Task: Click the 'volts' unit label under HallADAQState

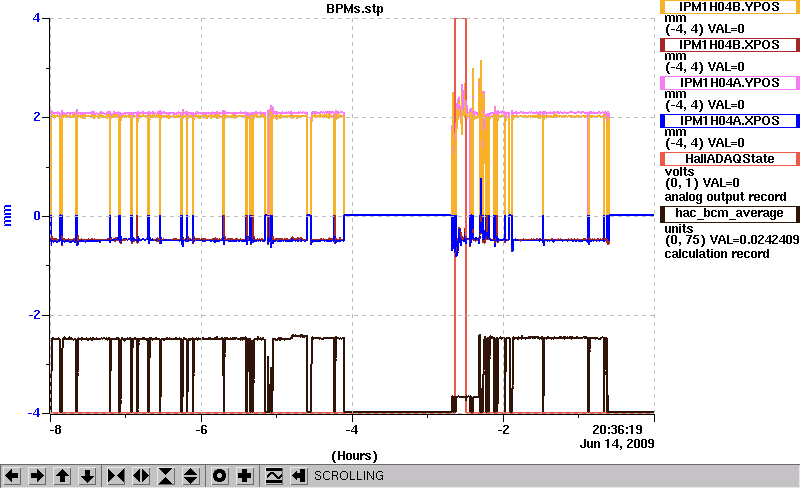Action: (x=680, y=172)
